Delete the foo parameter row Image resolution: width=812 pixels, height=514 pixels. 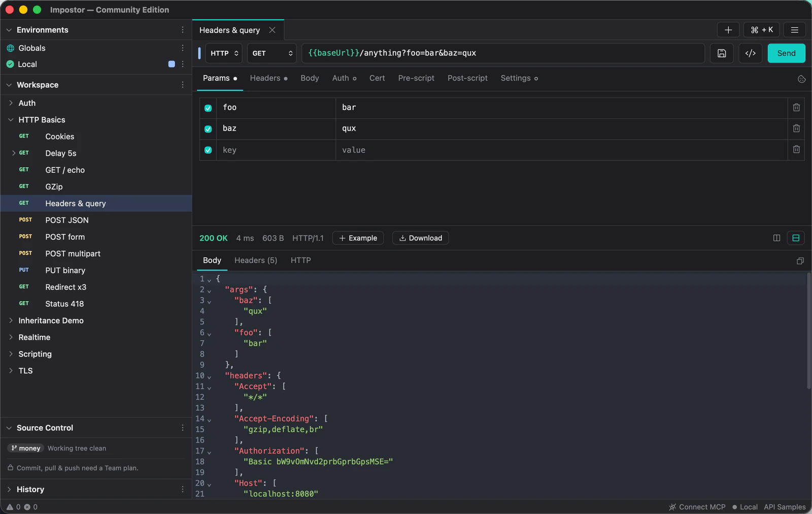tap(796, 108)
